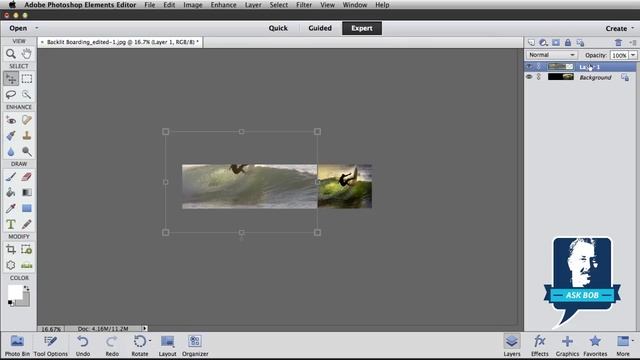Screen dimensions: 640x360
Task: Switch to Expert edit mode
Action: click(362, 28)
